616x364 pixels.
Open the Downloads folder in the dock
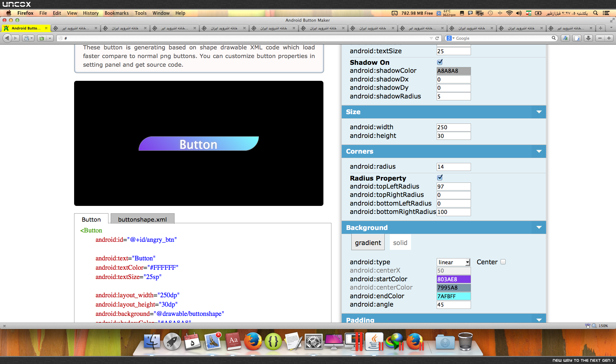[445, 341]
